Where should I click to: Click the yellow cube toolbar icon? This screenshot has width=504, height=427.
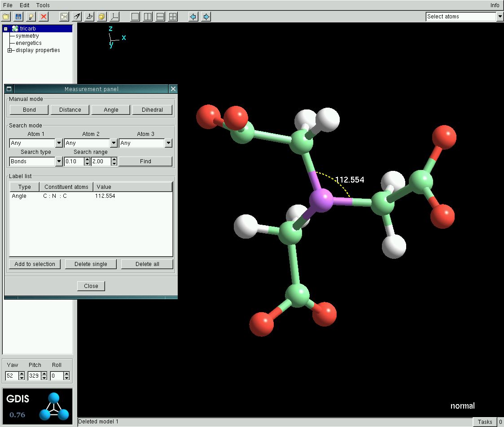click(x=102, y=17)
